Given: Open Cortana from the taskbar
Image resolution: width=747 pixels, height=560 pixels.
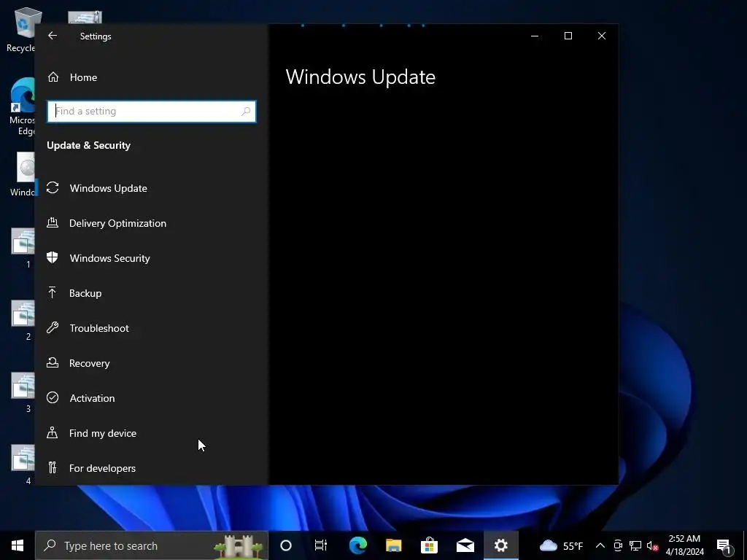Looking at the screenshot, I should pyautogui.click(x=286, y=545).
